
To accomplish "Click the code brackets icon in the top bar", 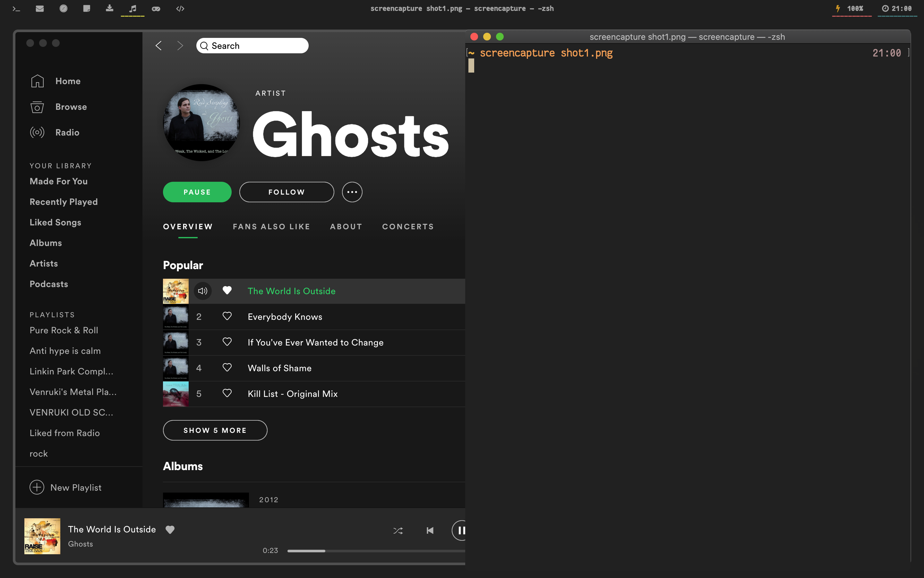I will pyautogui.click(x=180, y=8).
